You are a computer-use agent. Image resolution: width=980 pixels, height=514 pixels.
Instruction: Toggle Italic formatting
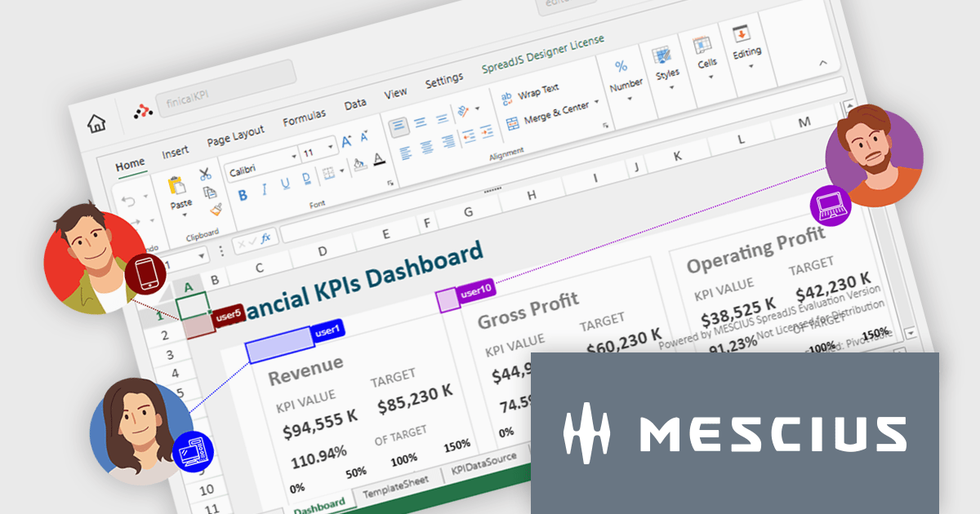click(x=264, y=190)
